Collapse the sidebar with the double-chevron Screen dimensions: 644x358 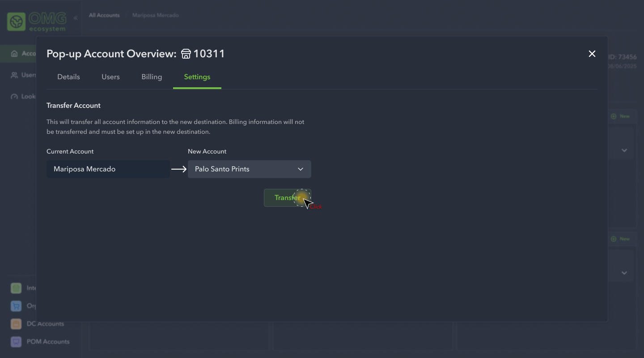click(76, 18)
